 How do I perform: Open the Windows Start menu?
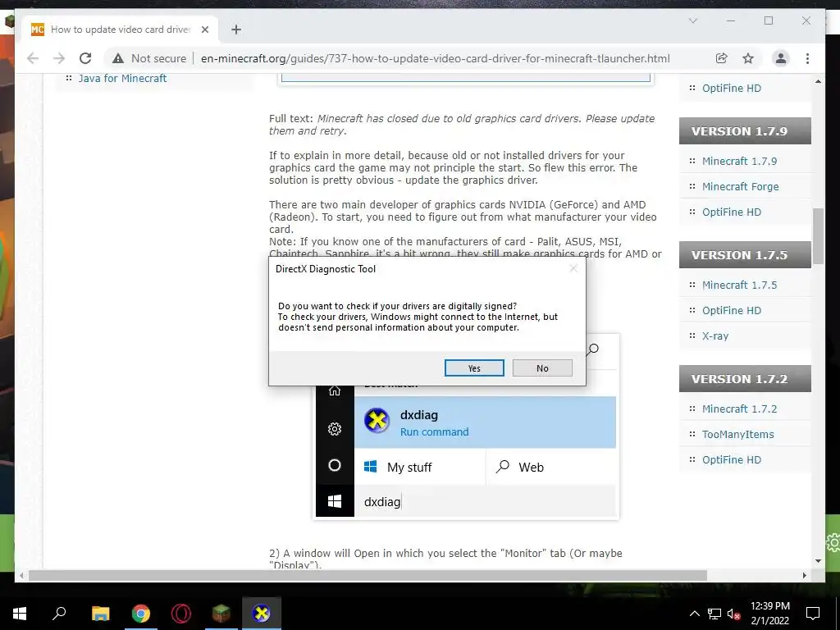point(20,614)
